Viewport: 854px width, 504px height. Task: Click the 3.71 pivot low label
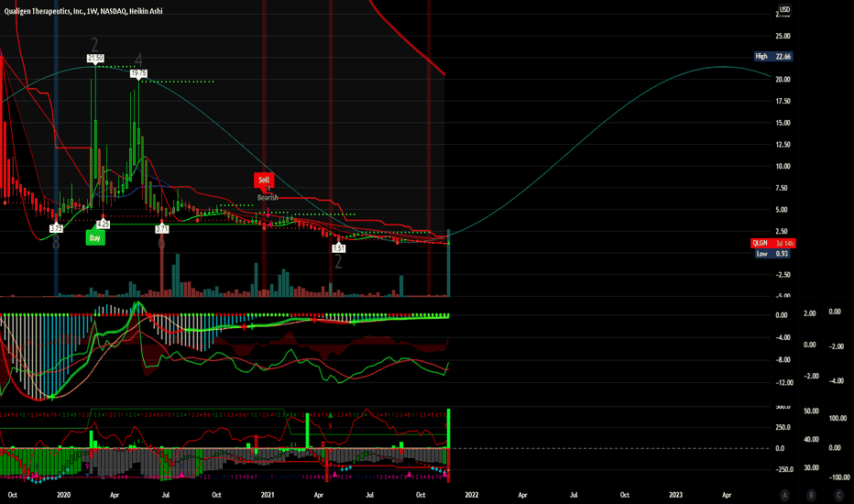coord(162,229)
